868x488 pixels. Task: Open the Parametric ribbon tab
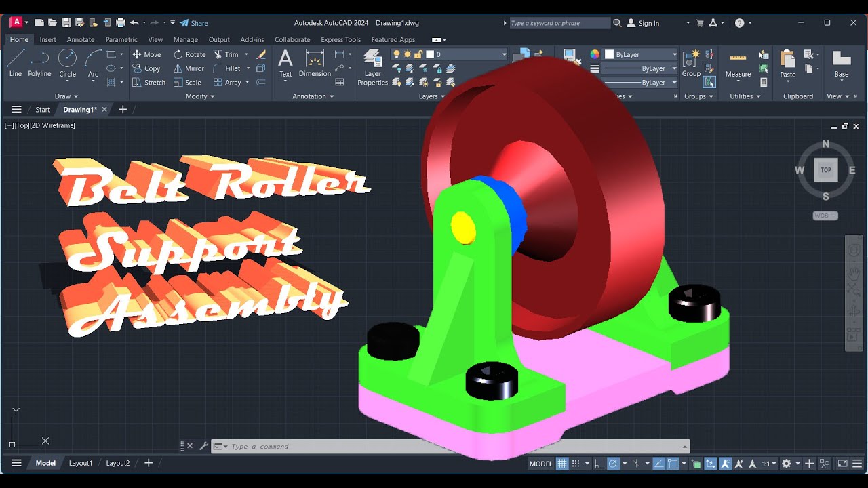[x=121, y=40]
